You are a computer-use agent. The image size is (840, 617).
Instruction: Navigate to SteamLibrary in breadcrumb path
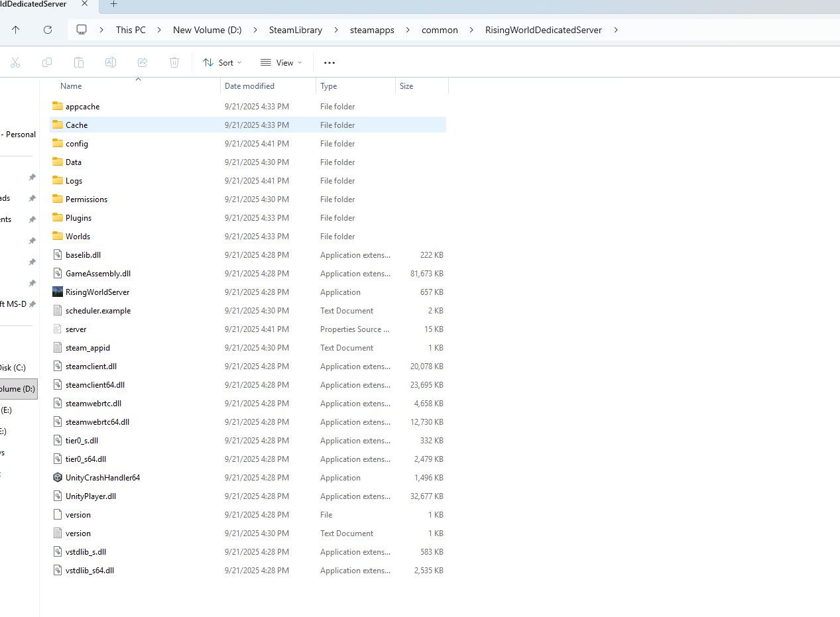tap(296, 30)
